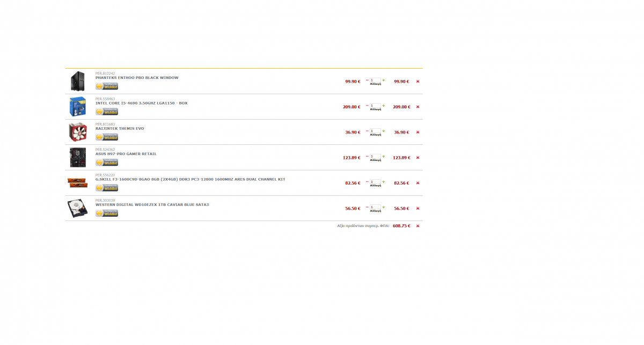Select product code PER.303039
The height and width of the screenshot is (345, 644).
[105, 200]
